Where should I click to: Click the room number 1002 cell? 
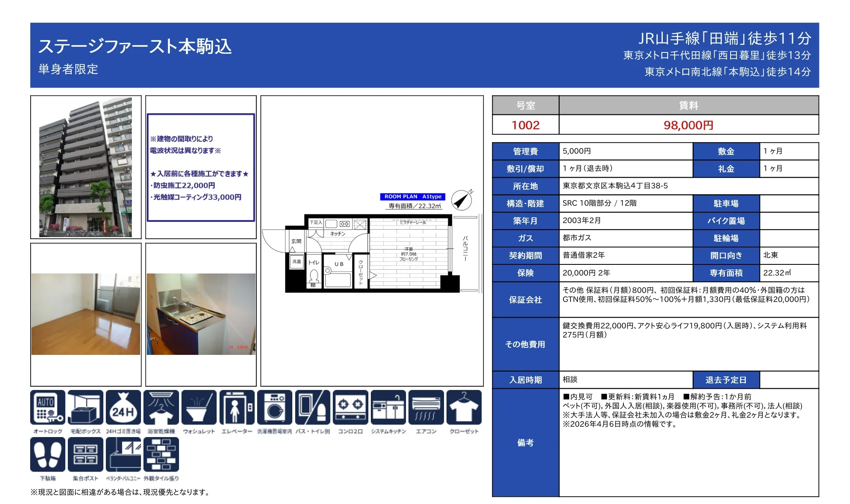(x=525, y=125)
